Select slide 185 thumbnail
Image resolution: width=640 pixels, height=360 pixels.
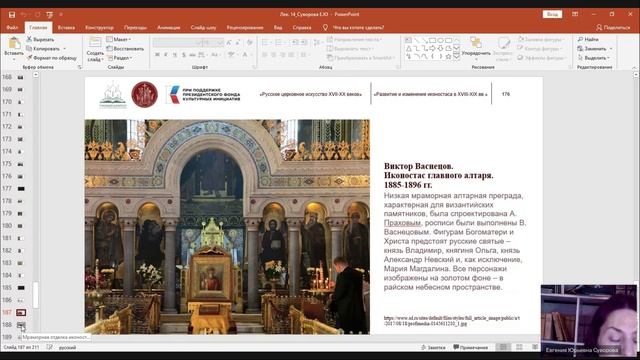point(21,288)
